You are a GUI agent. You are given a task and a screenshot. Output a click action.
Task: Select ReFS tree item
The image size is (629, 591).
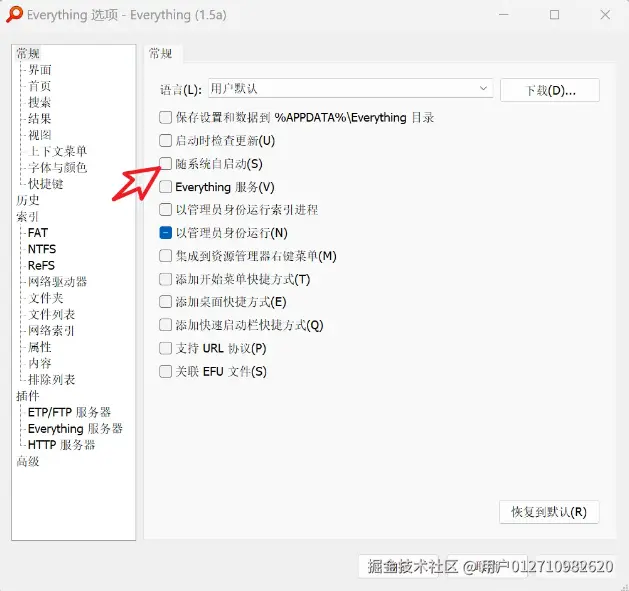(x=41, y=266)
